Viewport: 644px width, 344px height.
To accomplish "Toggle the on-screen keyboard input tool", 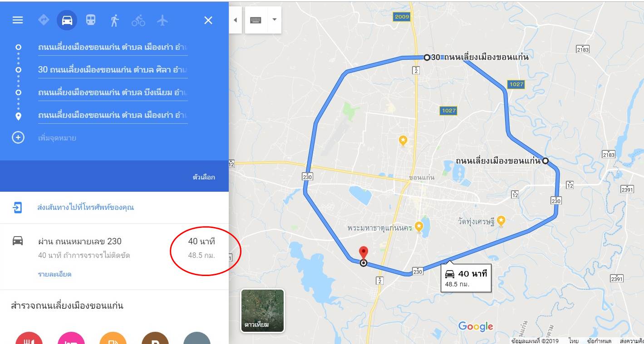I will (x=256, y=20).
